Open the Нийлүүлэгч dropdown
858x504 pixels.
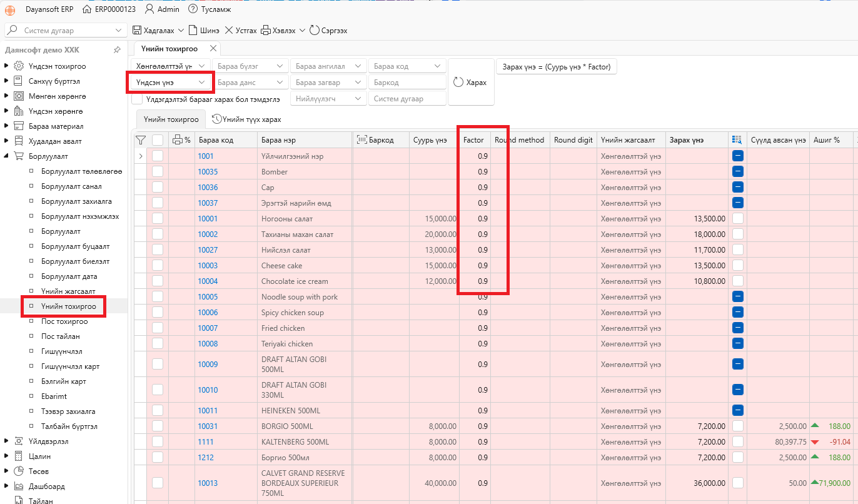tap(329, 99)
